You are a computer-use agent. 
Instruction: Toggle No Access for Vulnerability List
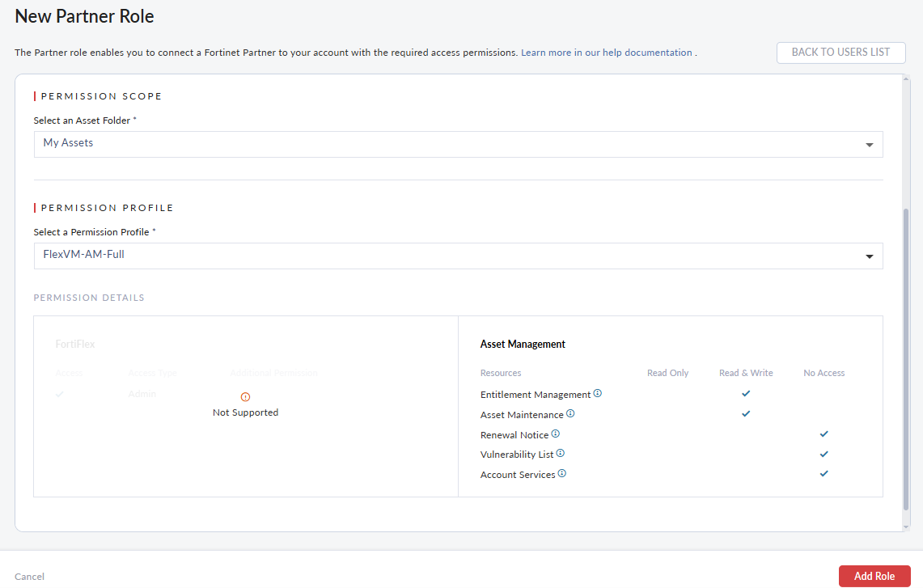[824, 454]
